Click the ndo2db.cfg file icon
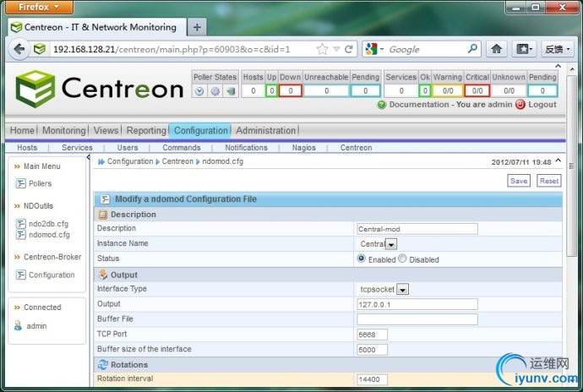The height and width of the screenshot is (392, 583). [21, 224]
